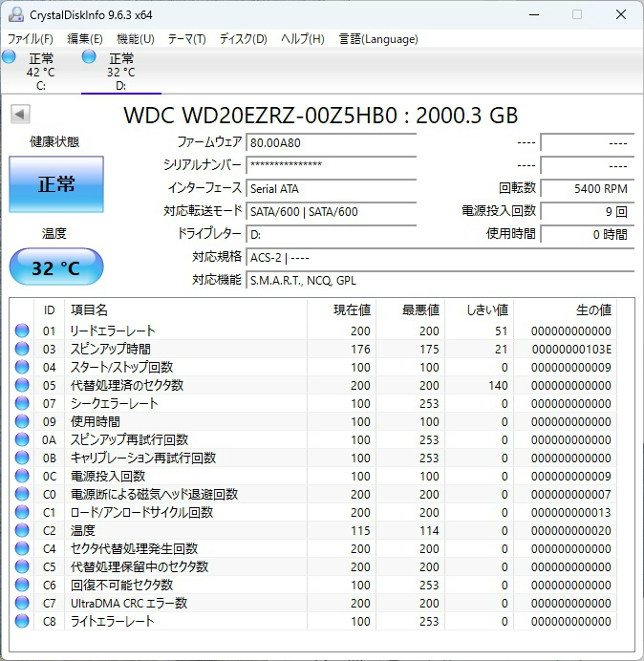The image size is (644, 661).
Task: Close the CrystalDiskInfo window
Action: pyautogui.click(x=621, y=14)
